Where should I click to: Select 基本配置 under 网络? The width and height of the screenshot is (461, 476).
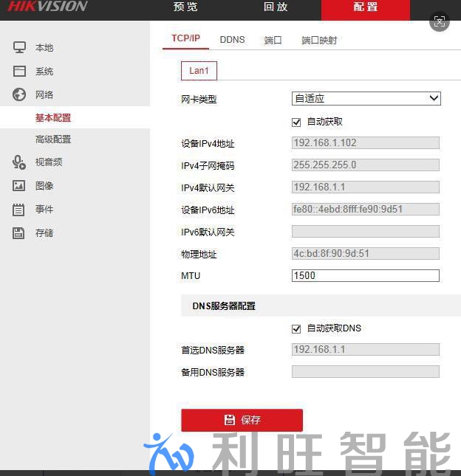click(x=53, y=118)
